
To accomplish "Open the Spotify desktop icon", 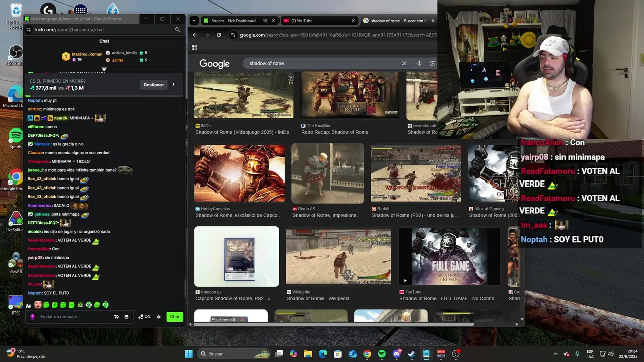I will pyautogui.click(x=16, y=138).
